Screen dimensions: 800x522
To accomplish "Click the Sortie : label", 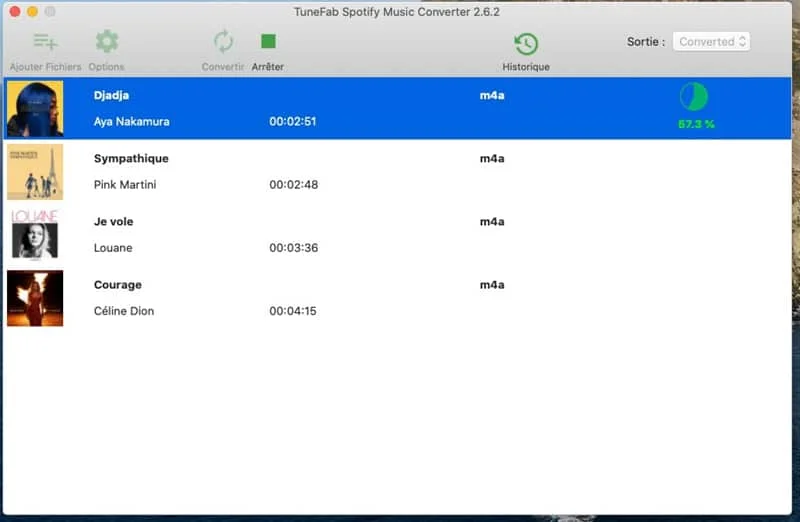I will coord(646,42).
